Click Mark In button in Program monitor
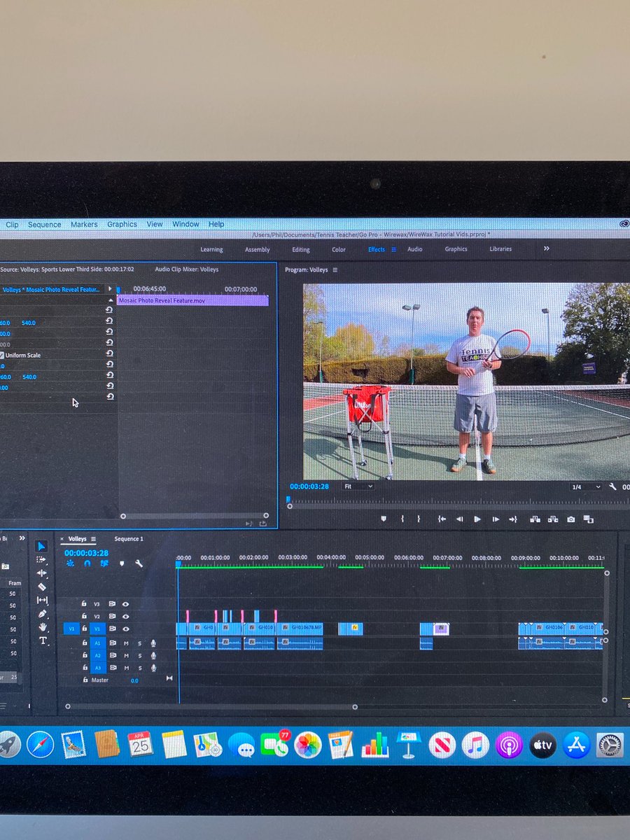The image size is (630, 840). coord(402,519)
